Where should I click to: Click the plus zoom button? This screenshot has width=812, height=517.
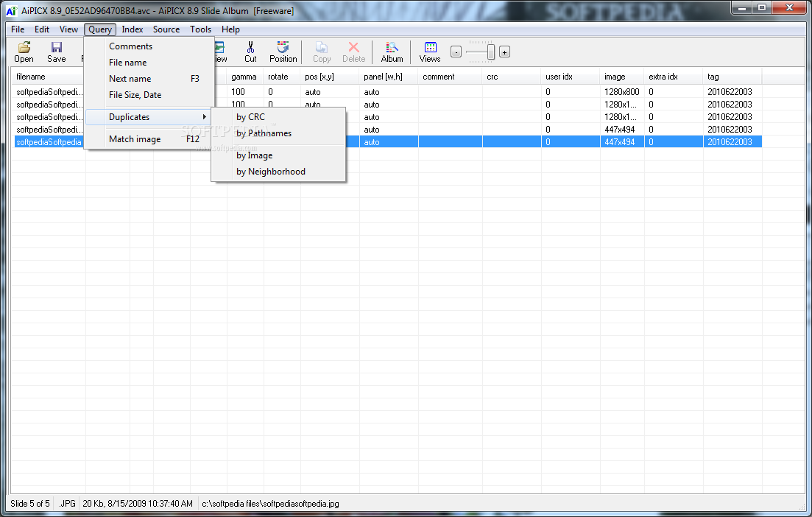pyautogui.click(x=504, y=52)
